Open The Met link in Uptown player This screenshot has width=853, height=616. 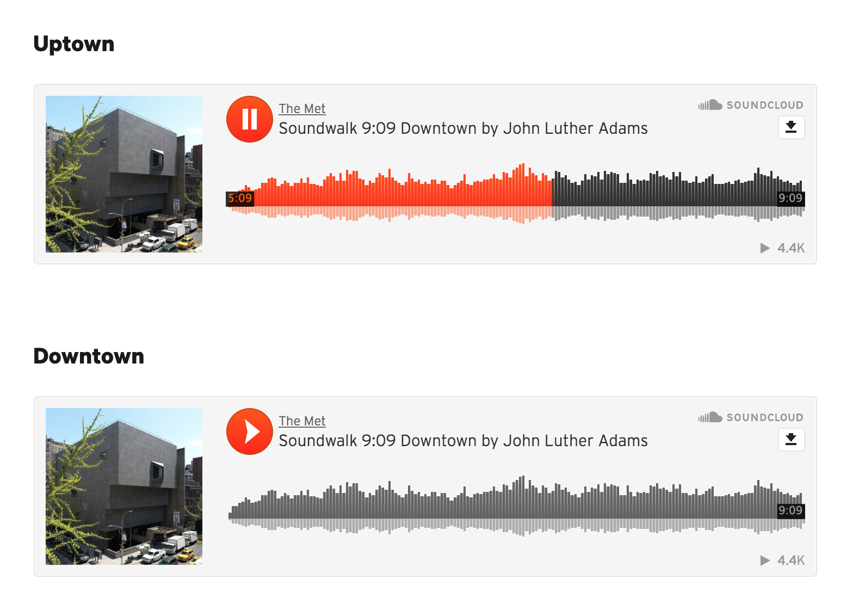(302, 109)
